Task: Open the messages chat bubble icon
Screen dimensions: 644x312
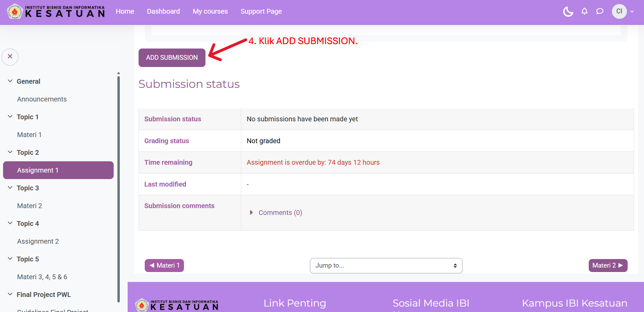Action: [600, 12]
